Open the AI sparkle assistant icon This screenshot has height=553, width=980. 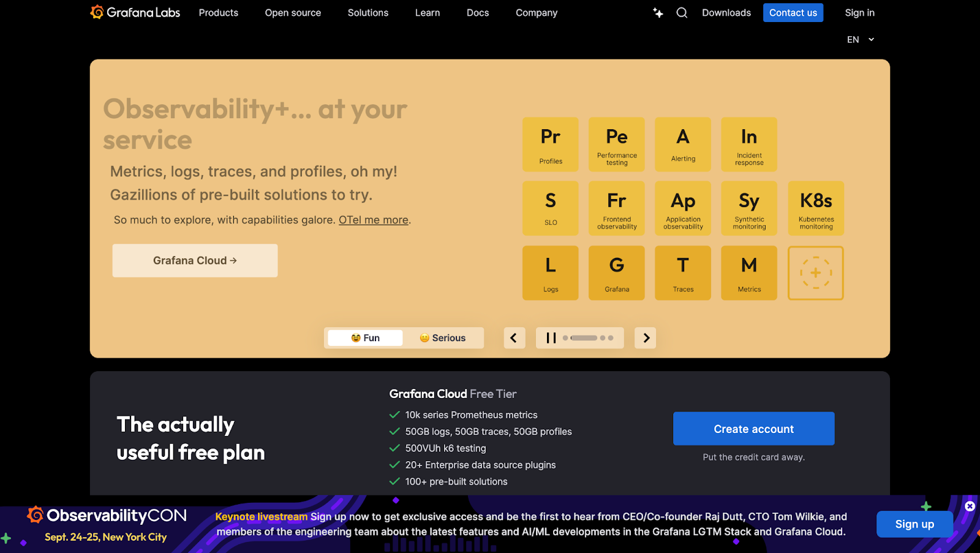tap(658, 13)
